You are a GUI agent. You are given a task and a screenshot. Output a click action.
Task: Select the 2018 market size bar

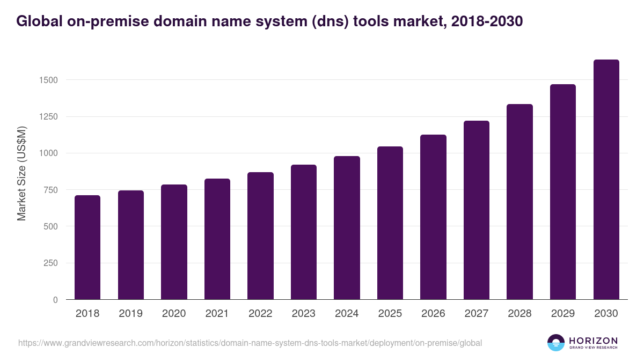tap(87, 247)
